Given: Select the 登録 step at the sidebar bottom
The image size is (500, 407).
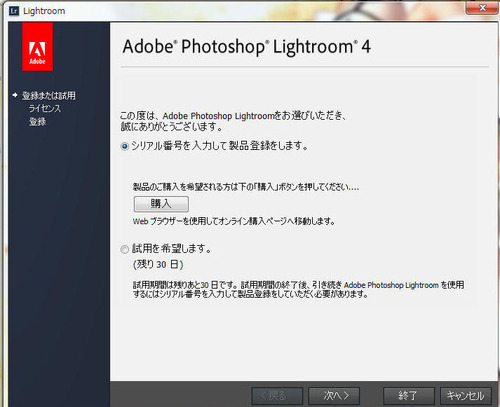Looking at the screenshot, I should (x=37, y=122).
